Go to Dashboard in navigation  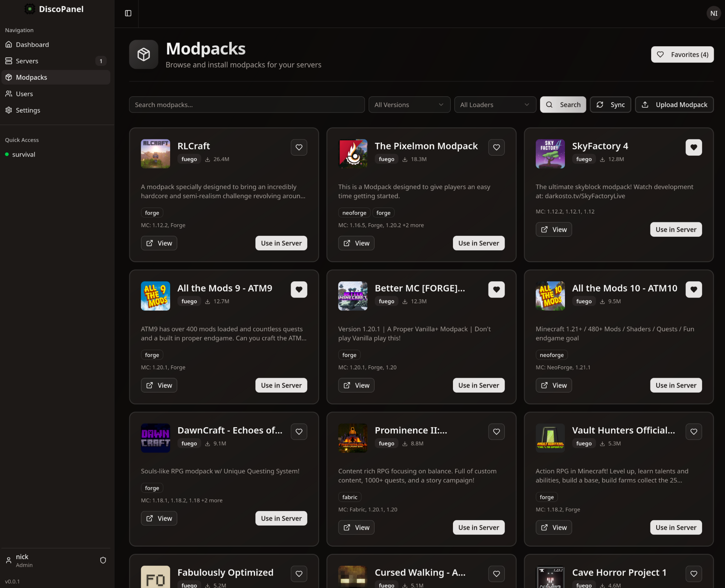[x=56, y=44]
